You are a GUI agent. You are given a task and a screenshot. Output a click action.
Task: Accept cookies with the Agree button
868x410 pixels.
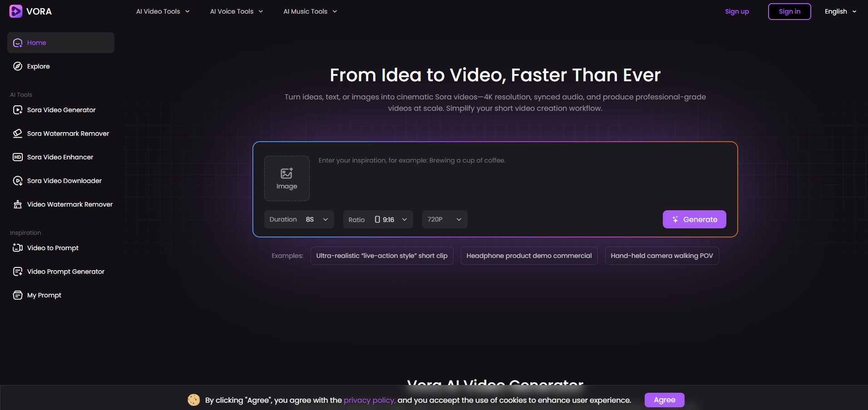pyautogui.click(x=664, y=400)
